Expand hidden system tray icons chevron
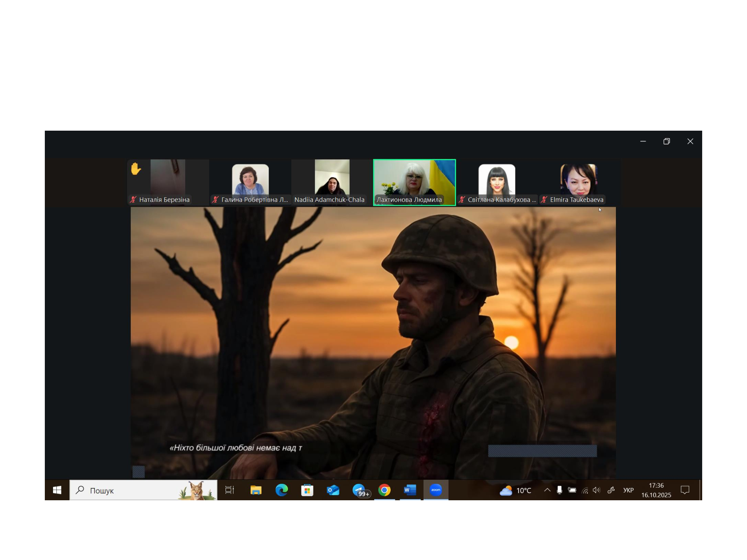The width and height of the screenshot is (747, 560). tap(547, 490)
